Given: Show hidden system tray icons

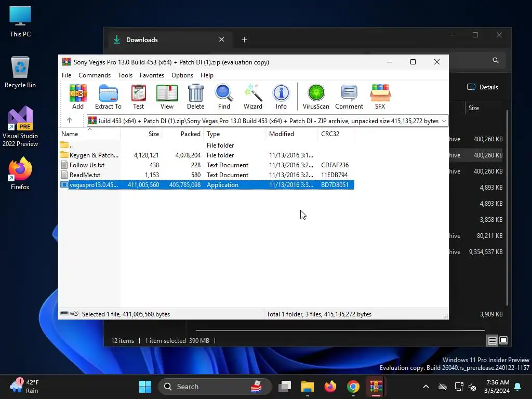Looking at the screenshot, I should coord(426,387).
